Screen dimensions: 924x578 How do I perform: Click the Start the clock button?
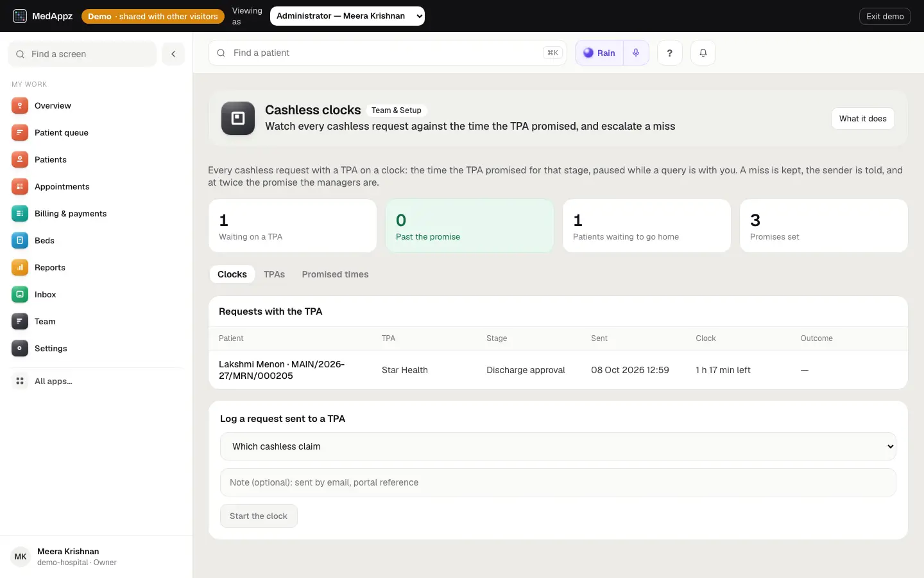259,516
